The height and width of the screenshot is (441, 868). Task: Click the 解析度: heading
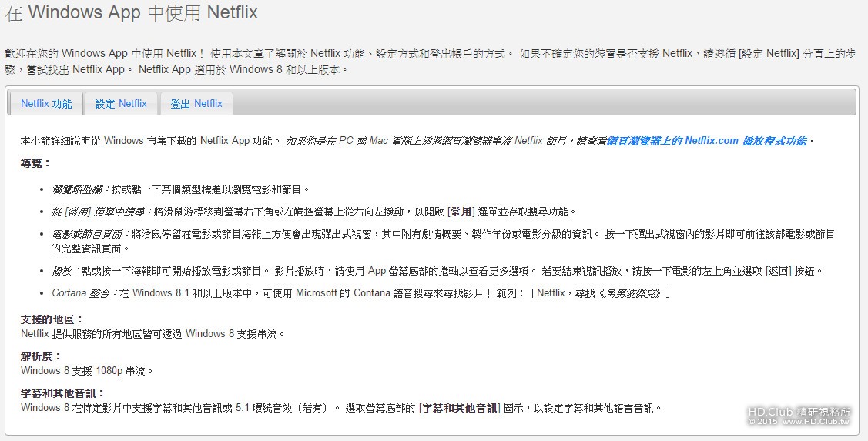41,356
